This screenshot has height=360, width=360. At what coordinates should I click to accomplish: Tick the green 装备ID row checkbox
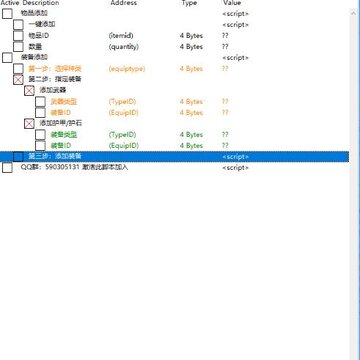tap(40, 146)
